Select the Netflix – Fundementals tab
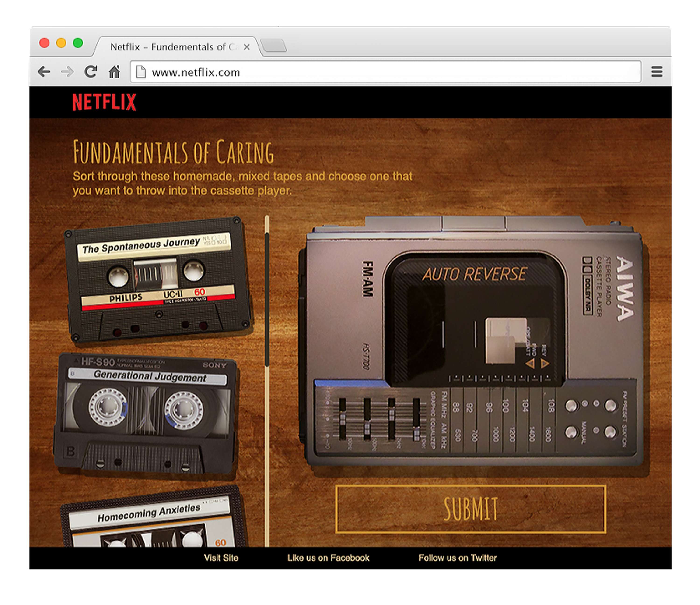700x605 pixels. point(176,47)
